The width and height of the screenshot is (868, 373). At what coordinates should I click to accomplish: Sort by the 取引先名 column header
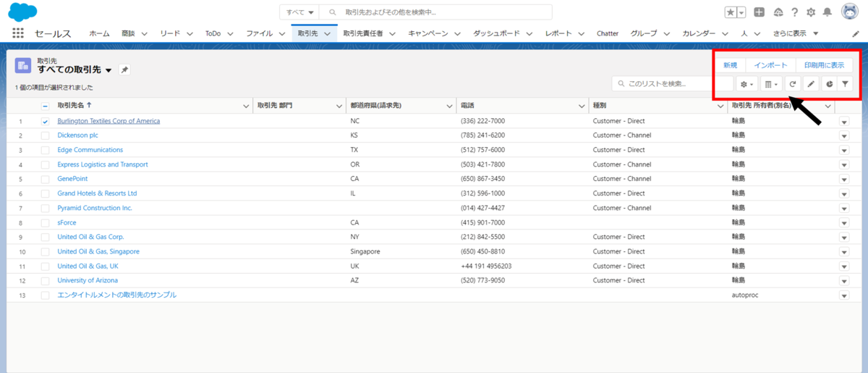coord(74,106)
